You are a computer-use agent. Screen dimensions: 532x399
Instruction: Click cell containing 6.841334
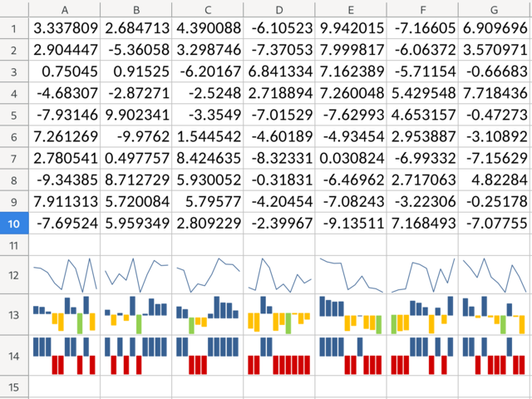tap(279, 71)
